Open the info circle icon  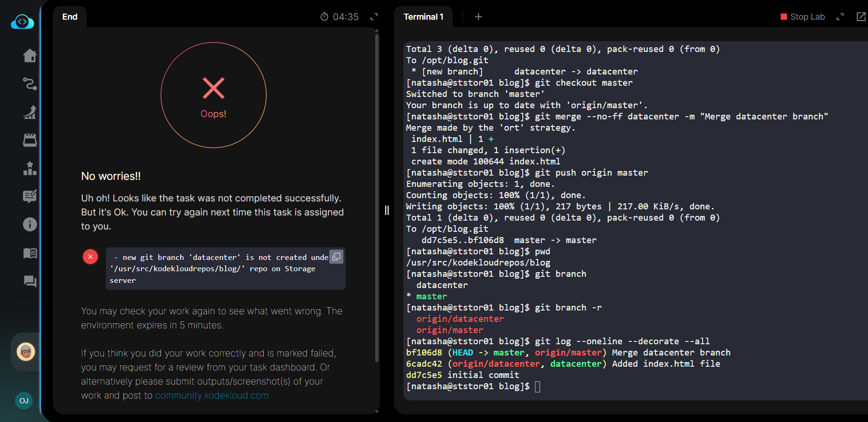[x=30, y=224]
